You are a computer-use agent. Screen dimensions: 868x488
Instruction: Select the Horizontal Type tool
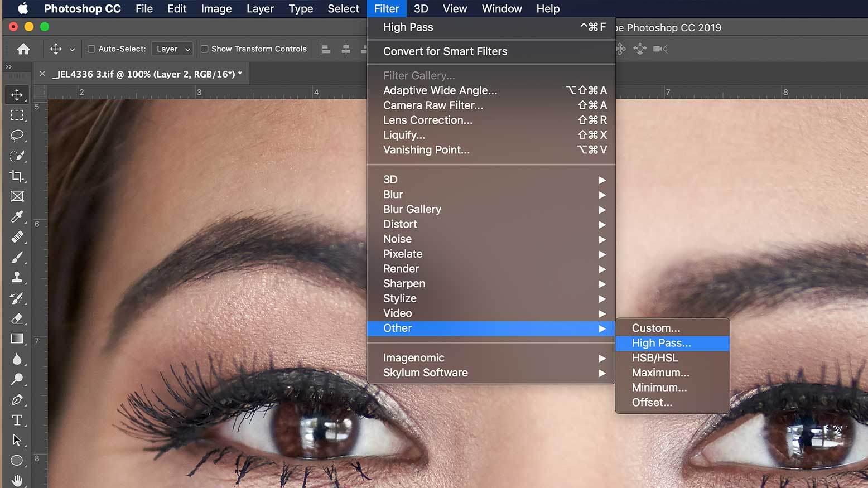pos(17,420)
